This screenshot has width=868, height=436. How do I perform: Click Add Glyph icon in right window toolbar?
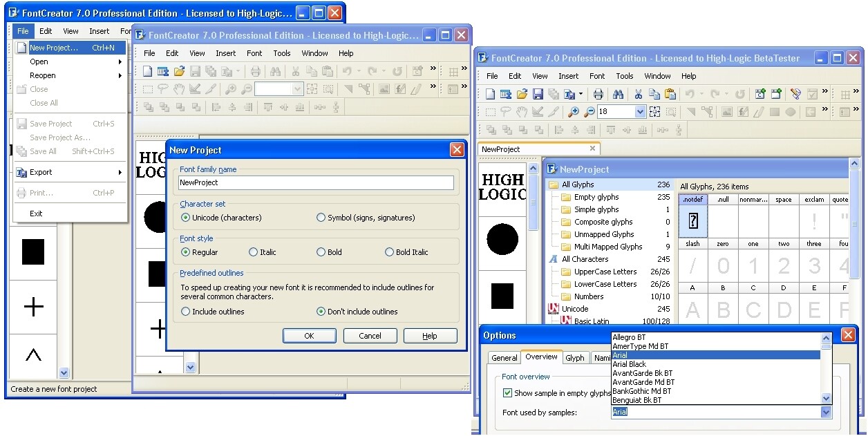click(x=776, y=94)
